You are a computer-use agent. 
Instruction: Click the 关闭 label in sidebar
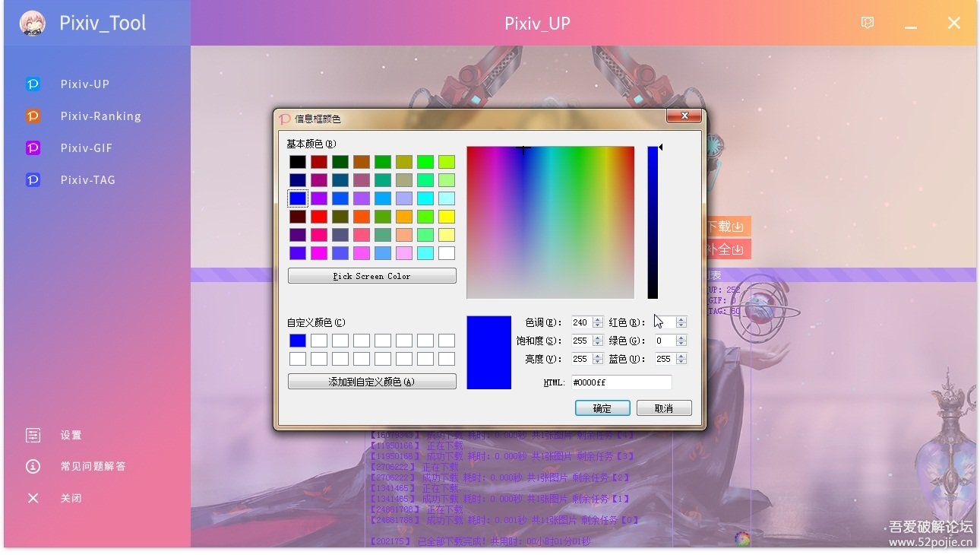[x=71, y=498]
